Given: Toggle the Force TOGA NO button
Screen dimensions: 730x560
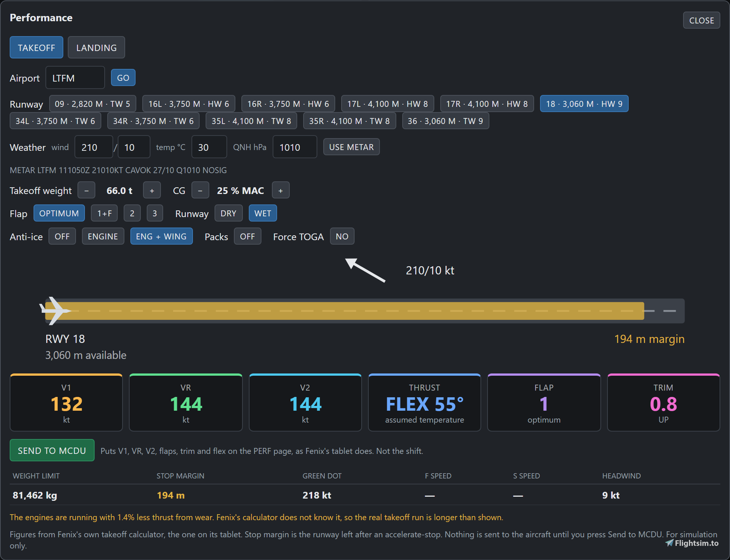Looking at the screenshot, I should (x=342, y=236).
